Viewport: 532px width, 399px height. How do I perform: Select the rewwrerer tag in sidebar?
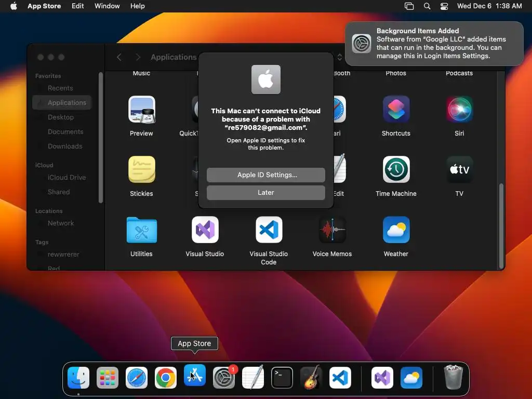[x=62, y=254]
